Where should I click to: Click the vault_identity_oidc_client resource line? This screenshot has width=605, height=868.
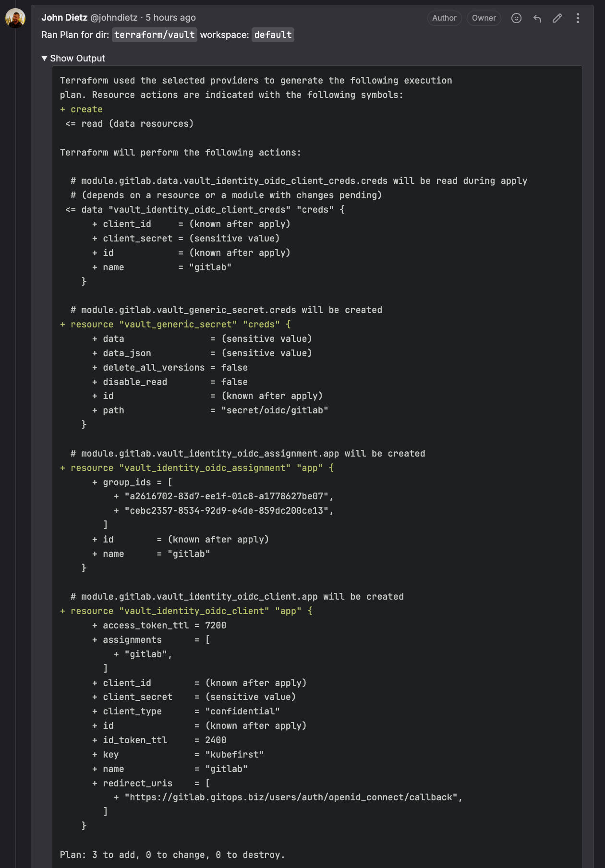pos(186,611)
